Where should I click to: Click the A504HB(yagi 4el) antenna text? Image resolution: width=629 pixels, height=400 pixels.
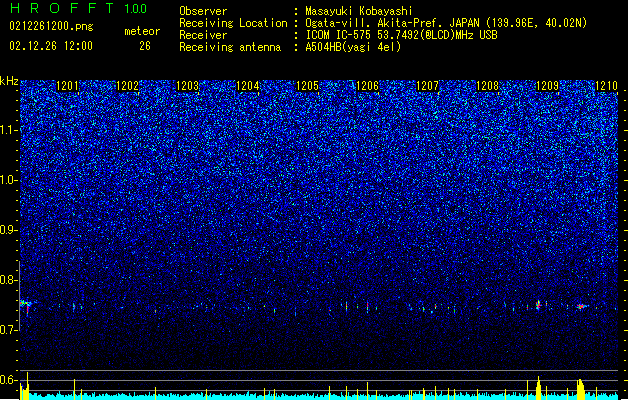[353, 47]
